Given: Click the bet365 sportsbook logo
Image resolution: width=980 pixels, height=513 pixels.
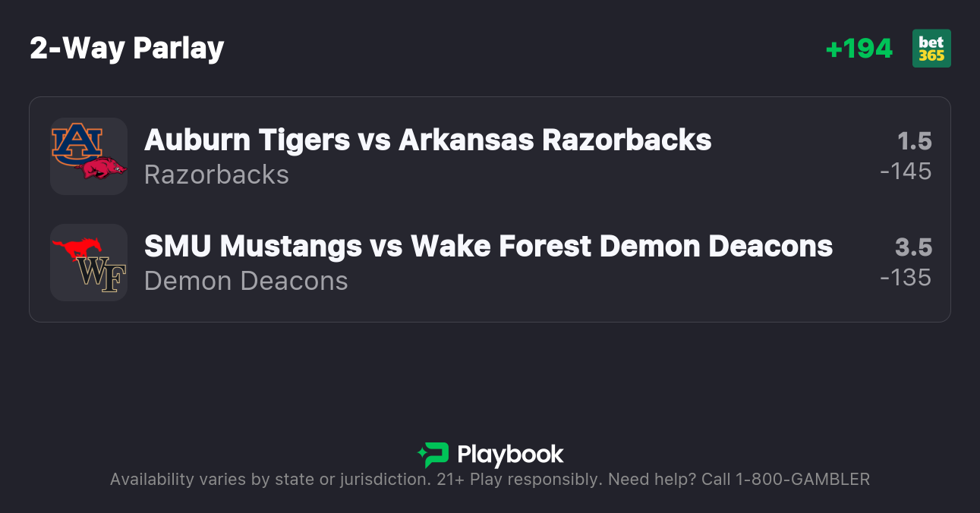Looking at the screenshot, I should [931, 49].
